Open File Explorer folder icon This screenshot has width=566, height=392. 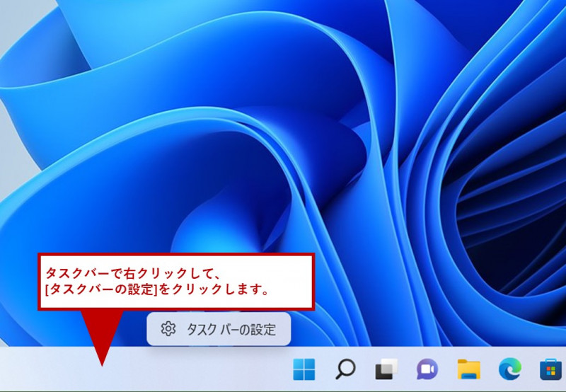click(468, 369)
